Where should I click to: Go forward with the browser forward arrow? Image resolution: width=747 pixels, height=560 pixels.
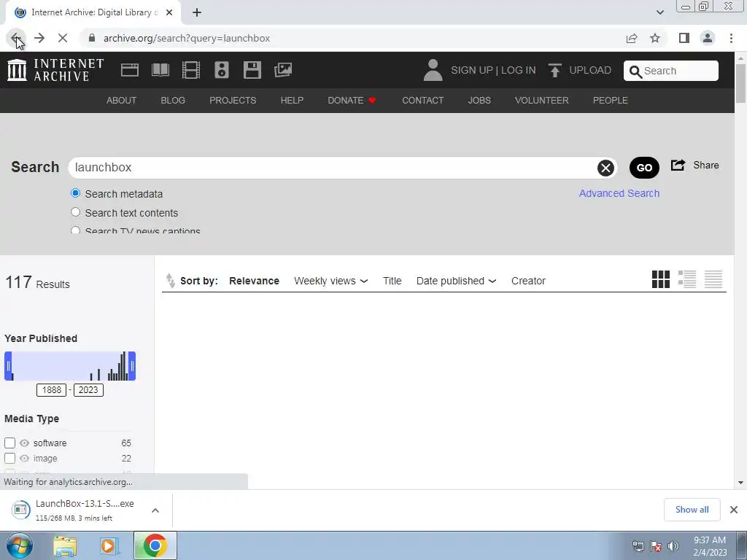39,38
